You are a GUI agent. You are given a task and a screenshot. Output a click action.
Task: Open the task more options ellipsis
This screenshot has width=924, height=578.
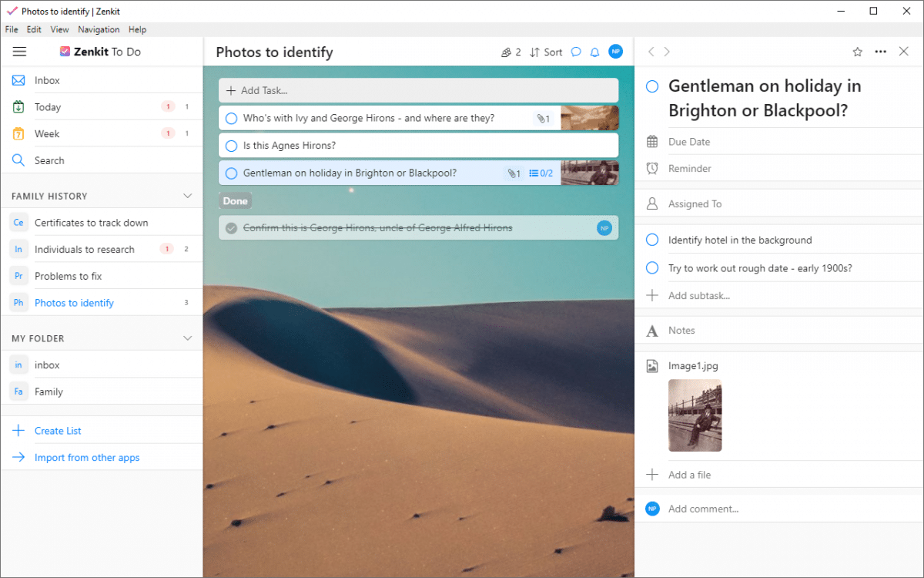tap(881, 52)
